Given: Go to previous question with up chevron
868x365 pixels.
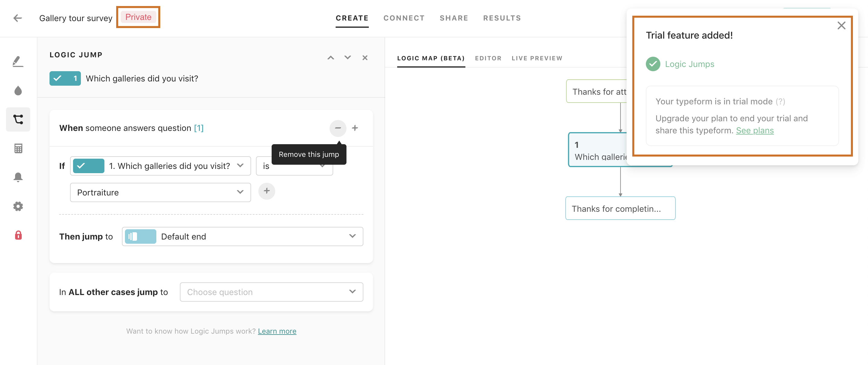Looking at the screenshot, I should click(330, 58).
